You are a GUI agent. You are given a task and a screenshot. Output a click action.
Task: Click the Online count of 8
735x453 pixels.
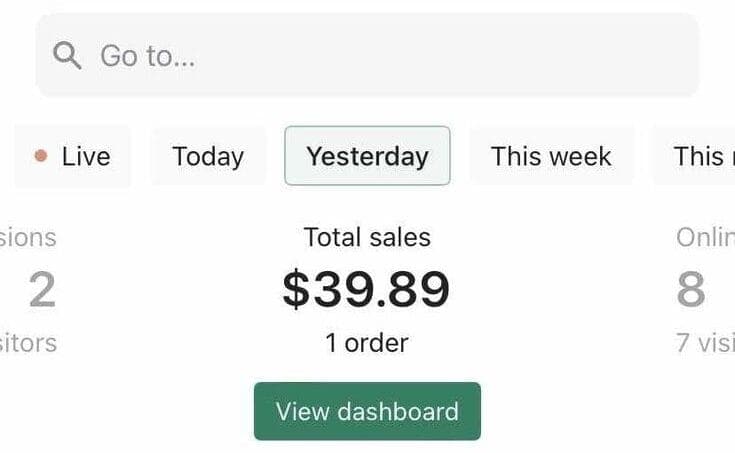coord(691,290)
